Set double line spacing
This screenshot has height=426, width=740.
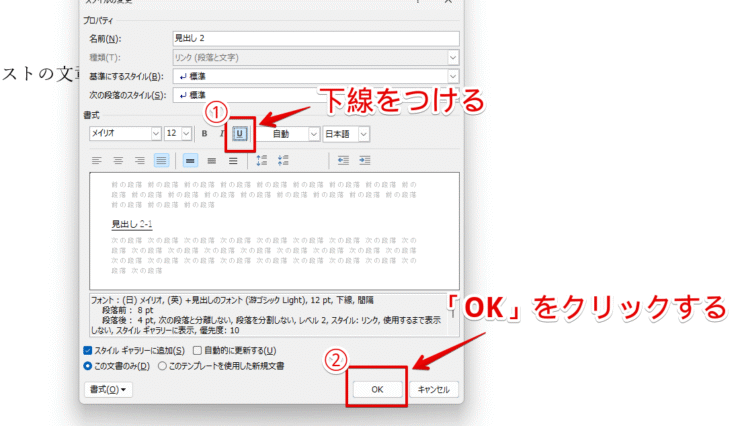tap(233, 161)
